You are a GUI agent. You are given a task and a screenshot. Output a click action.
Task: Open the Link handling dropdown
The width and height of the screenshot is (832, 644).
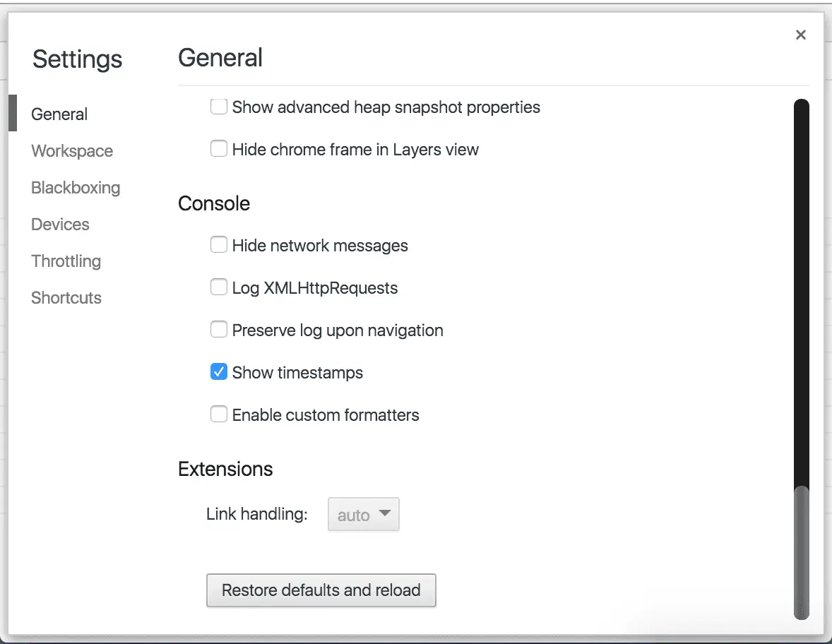pyautogui.click(x=364, y=515)
